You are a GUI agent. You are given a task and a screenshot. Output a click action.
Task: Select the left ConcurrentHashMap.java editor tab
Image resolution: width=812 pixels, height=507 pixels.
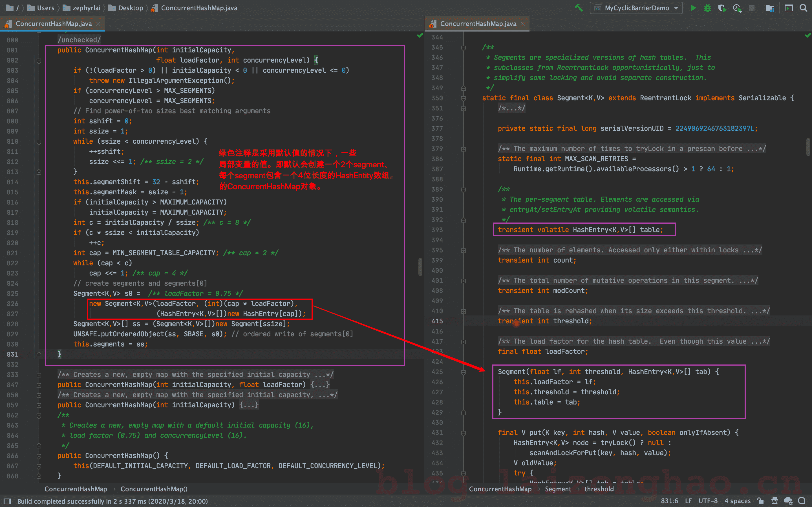(53, 24)
